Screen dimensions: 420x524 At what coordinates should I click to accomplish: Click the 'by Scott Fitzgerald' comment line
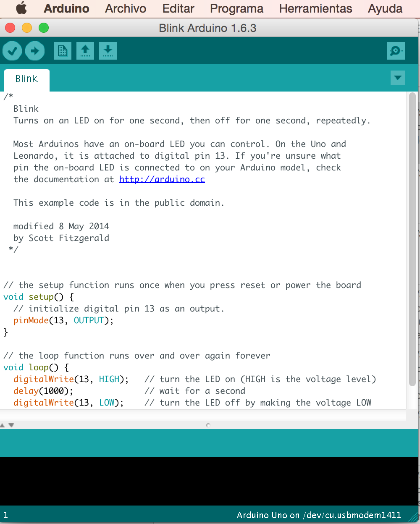click(61, 238)
